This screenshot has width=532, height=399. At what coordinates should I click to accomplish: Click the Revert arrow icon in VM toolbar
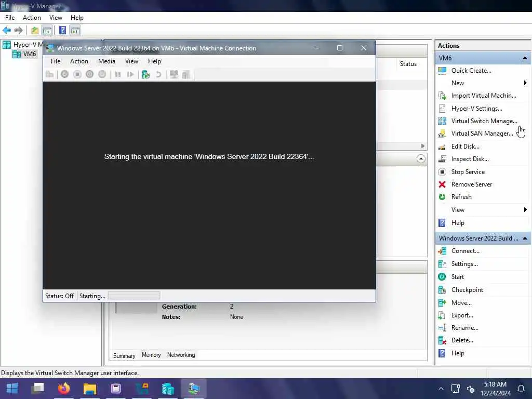click(158, 74)
